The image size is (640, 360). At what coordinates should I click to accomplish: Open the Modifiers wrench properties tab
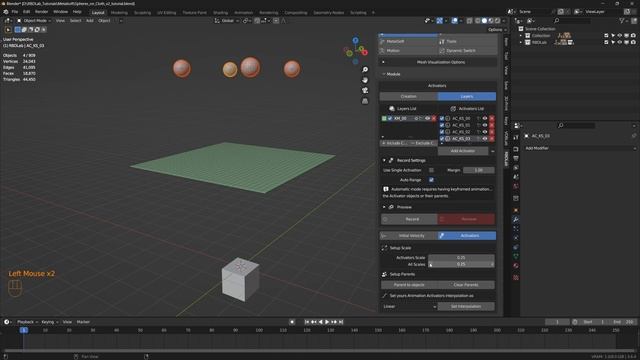[516, 220]
